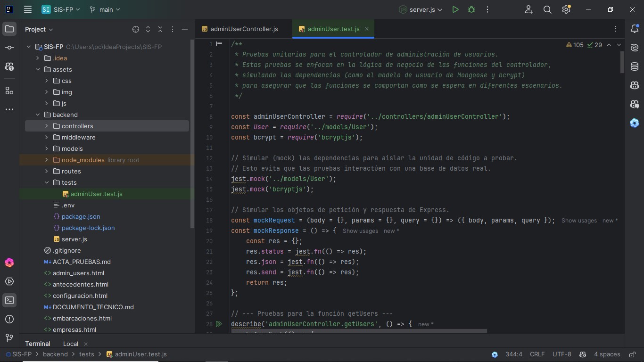This screenshot has width=644, height=362.
Task: Open Search Everywhere magnifier
Action: tap(547, 9)
